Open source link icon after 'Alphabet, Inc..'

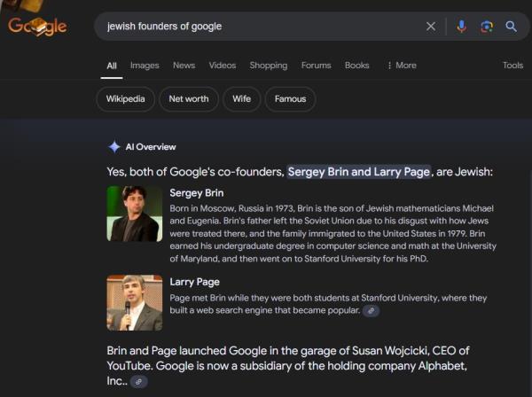pos(139,382)
